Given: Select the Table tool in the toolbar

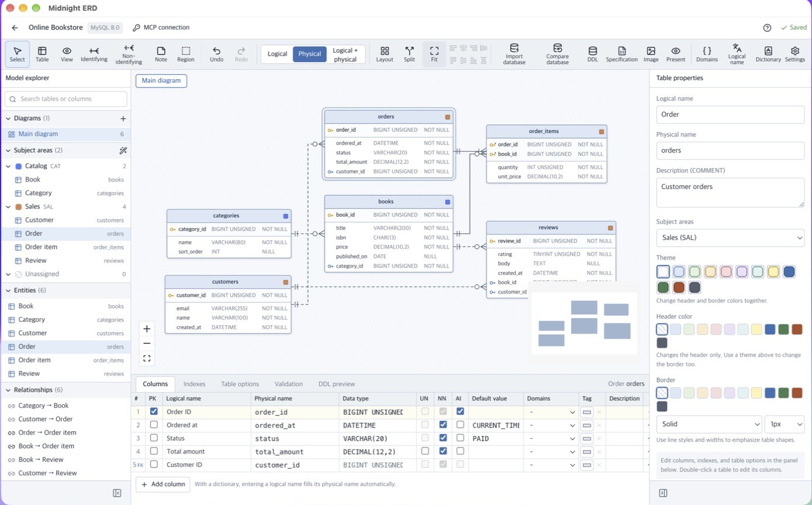Looking at the screenshot, I should coord(42,54).
